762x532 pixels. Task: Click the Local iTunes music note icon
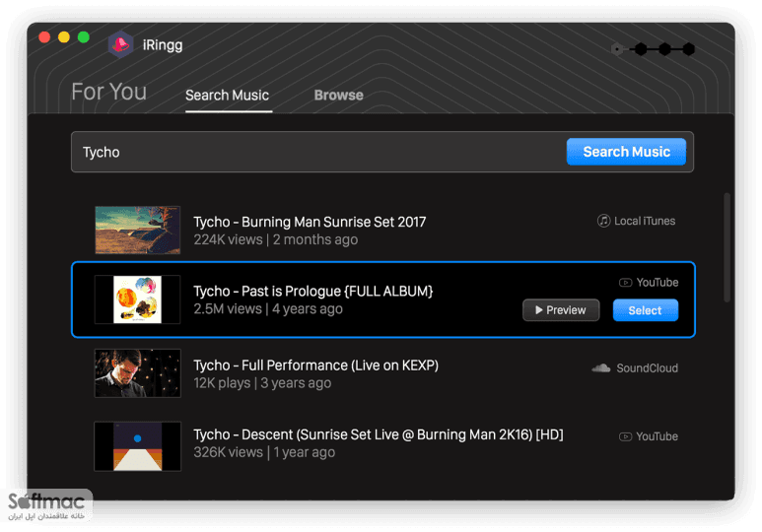point(603,221)
